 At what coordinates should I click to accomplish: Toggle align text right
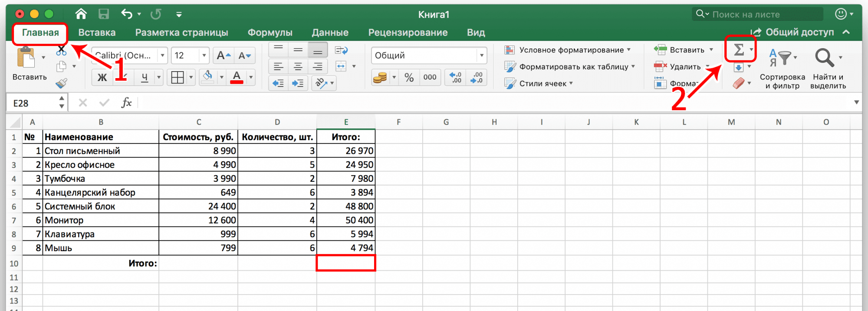318,66
